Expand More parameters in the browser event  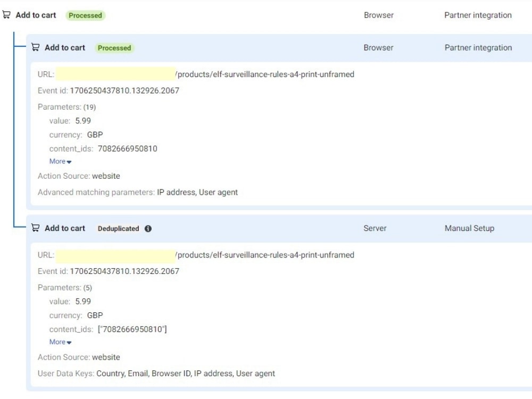57,161
